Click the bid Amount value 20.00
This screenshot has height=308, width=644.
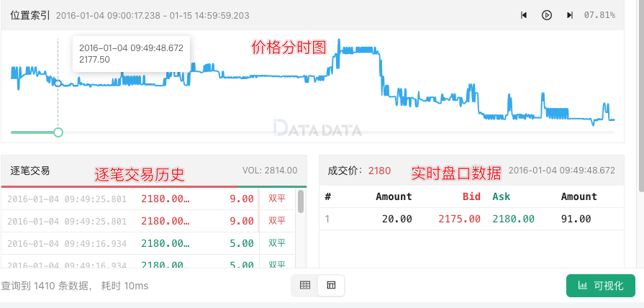pos(396,219)
